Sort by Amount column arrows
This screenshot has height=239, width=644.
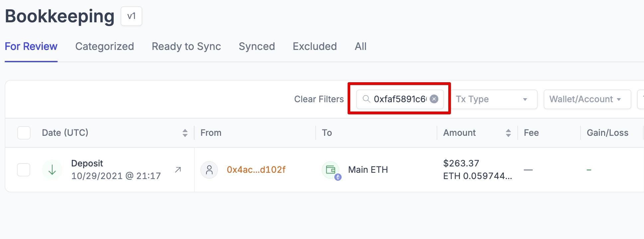point(508,133)
